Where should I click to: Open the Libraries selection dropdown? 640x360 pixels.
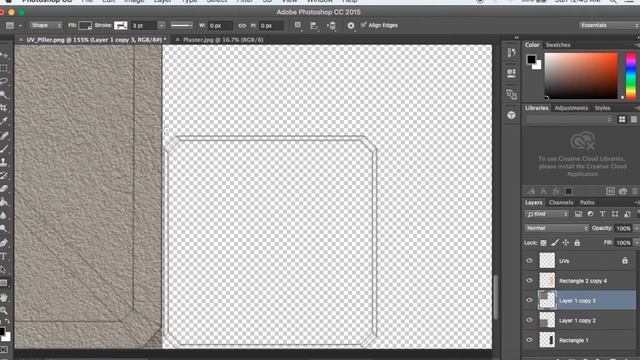(x=569, y=119)
